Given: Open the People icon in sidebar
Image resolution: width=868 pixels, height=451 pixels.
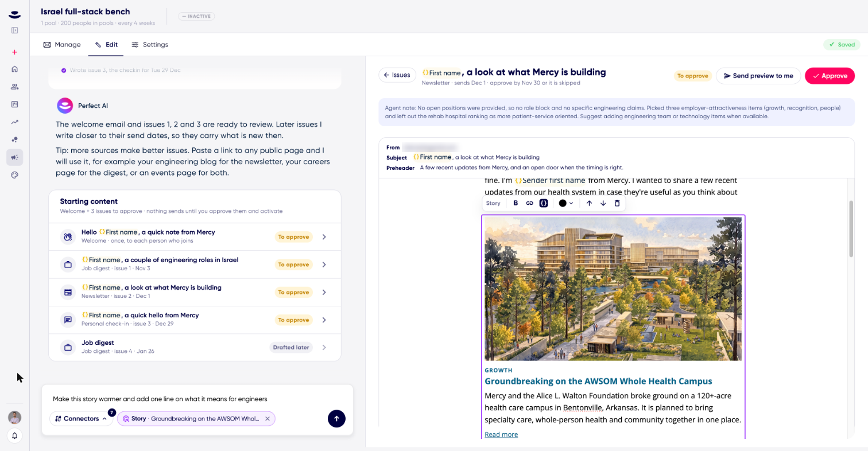Looking at the screenshot, I should coord(15,87).
